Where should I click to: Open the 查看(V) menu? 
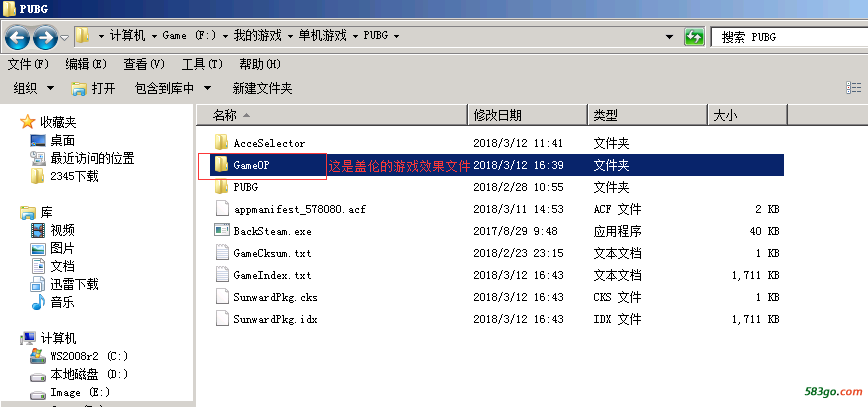[x=144, y=64]
